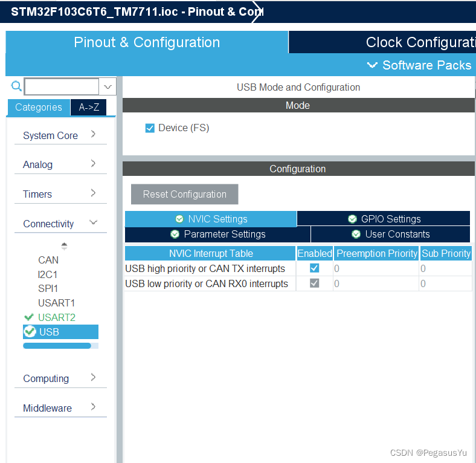Click sub priority value for USB low priority
The width and height of the screenshot is (476, 463).
click(x=446, y=283)
